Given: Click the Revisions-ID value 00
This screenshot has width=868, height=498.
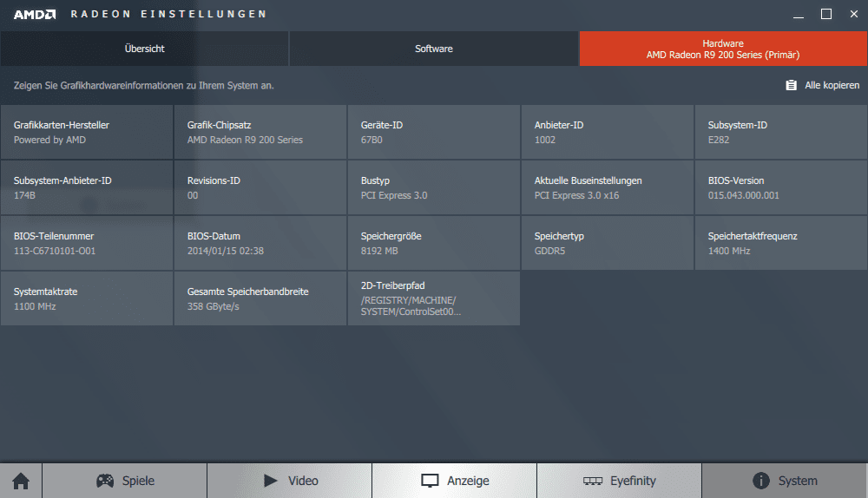Looking at the screenshot, I should pyautogui.click(x=193, y=195).
